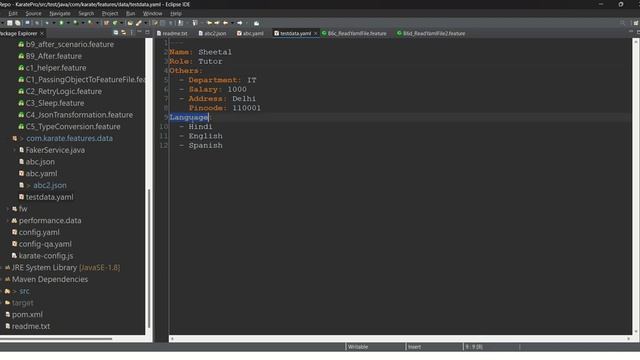Switch to the readme.txt editor tab
This screenshot has width=640, height=360.
(x=172, y=33)
